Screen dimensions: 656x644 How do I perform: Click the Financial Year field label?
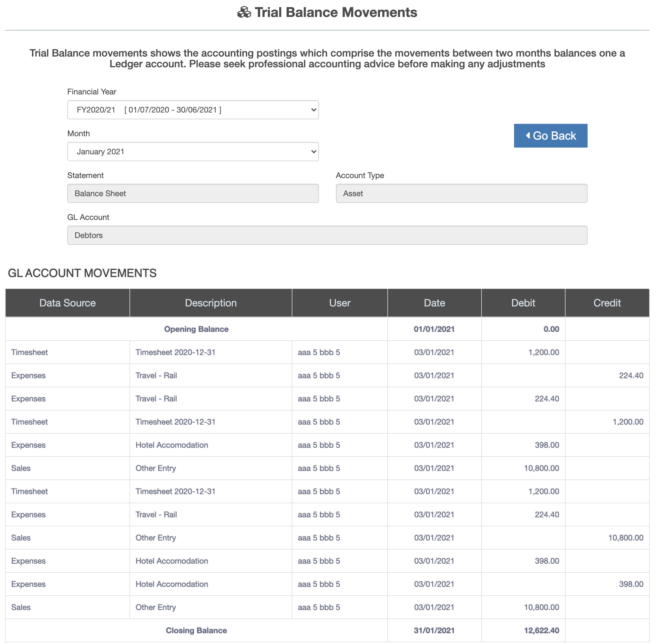point(92,92)
